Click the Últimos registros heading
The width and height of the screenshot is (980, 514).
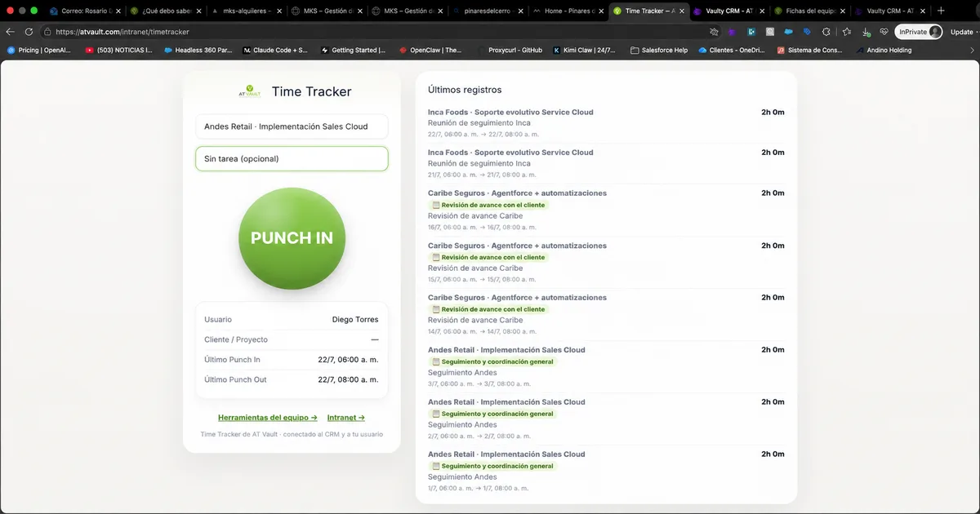coord(465,90)
